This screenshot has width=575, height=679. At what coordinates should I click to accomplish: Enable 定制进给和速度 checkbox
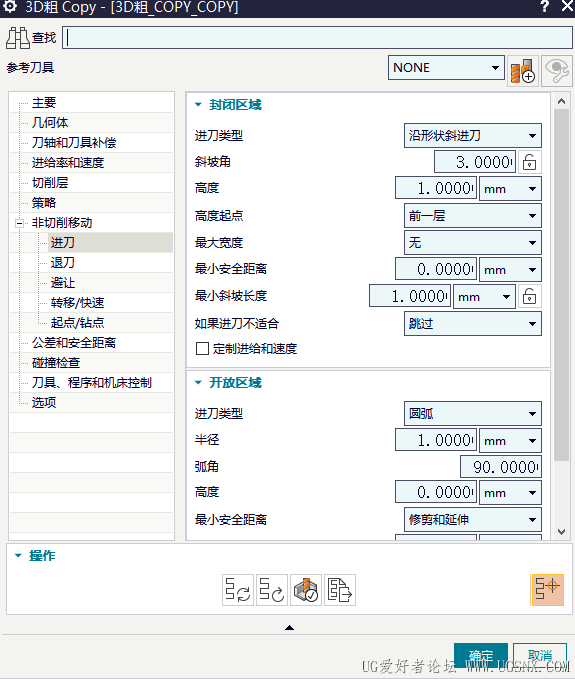pos(202,349)
